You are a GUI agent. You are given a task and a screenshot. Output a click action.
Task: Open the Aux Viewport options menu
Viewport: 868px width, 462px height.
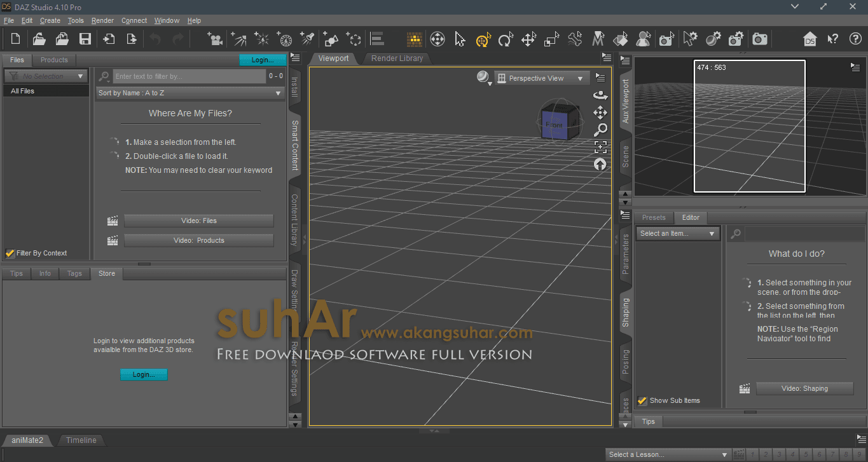tap(856, 67)
